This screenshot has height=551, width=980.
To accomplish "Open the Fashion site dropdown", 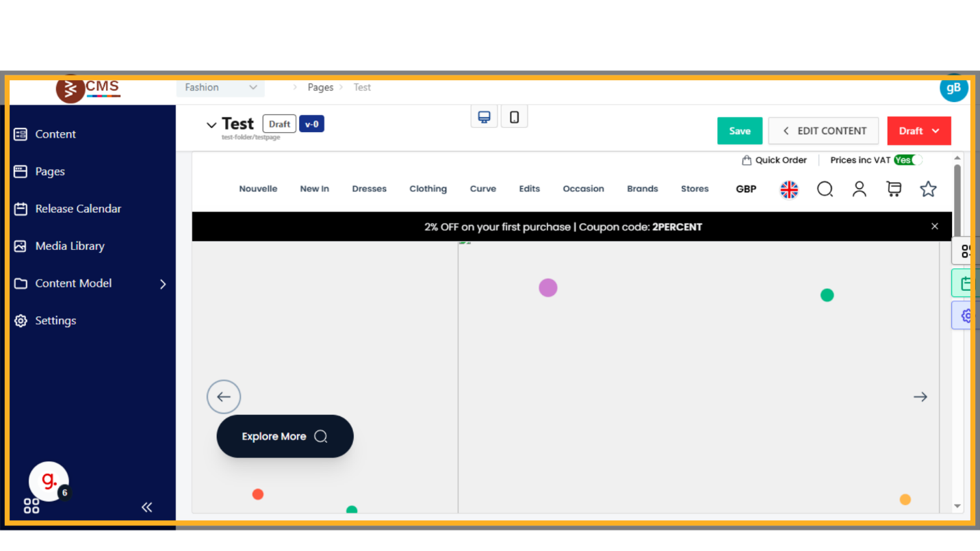I will click(220, 88).
